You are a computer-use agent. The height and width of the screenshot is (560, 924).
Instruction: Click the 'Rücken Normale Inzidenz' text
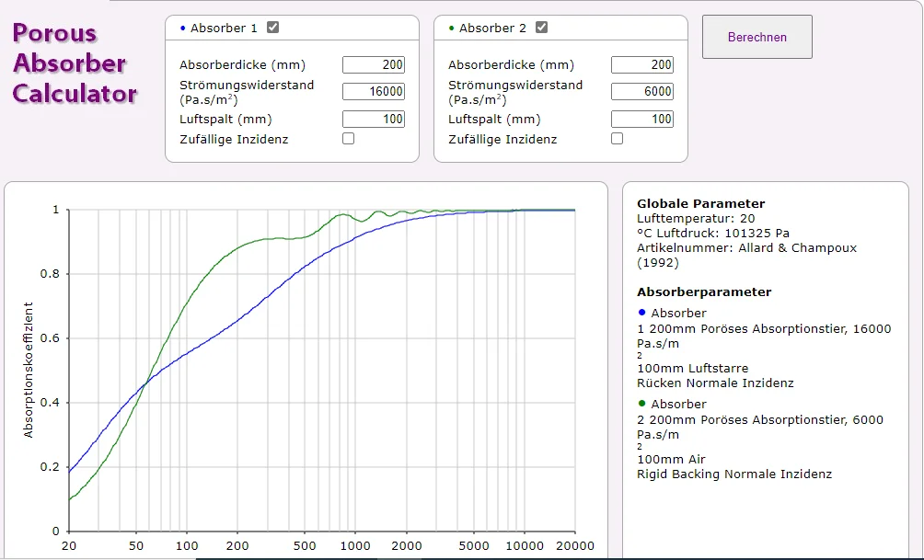(715, 383)
